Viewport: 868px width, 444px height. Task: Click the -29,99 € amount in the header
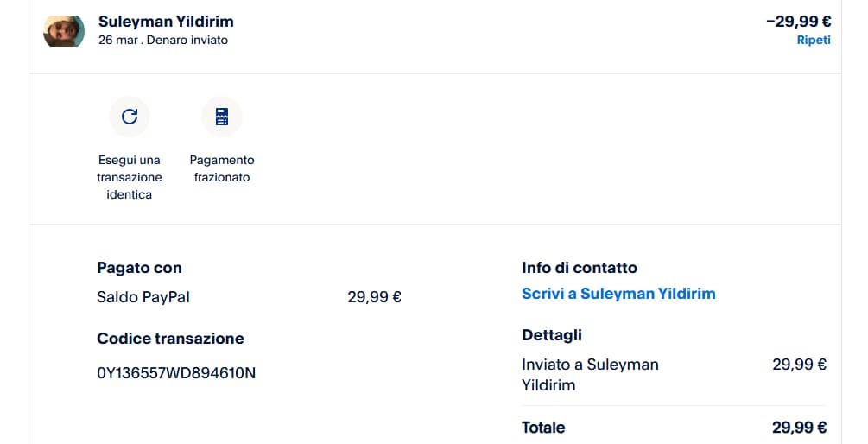tap(798, 21)
